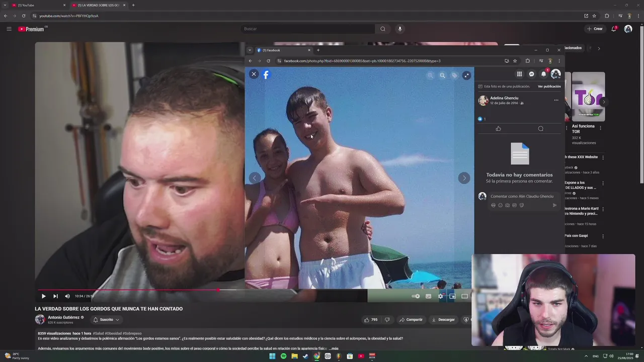
Task: Tag the photo using the tag icon
Action: coord(454,75)
